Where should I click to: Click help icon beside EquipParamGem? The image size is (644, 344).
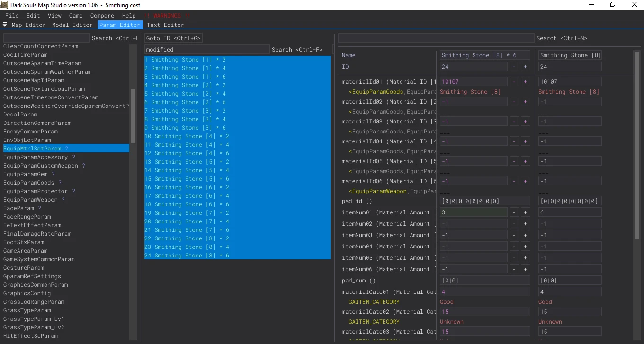pyautogui.click(x=53, y=174)
